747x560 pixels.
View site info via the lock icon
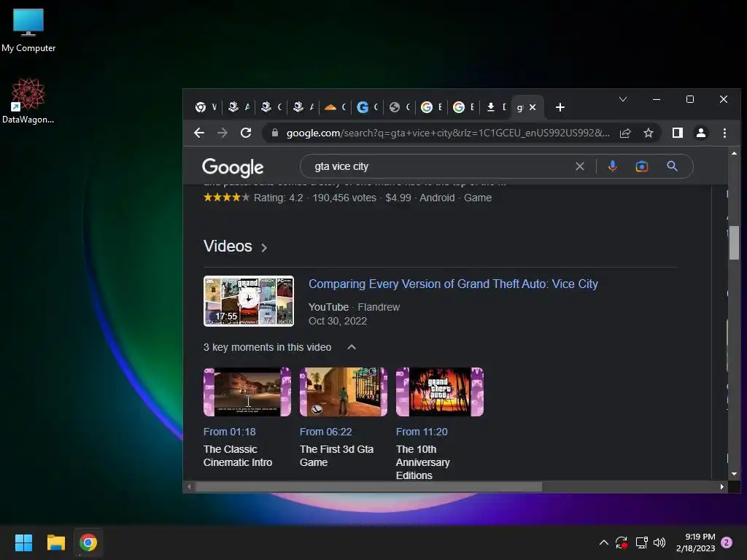tap(275, 133)
